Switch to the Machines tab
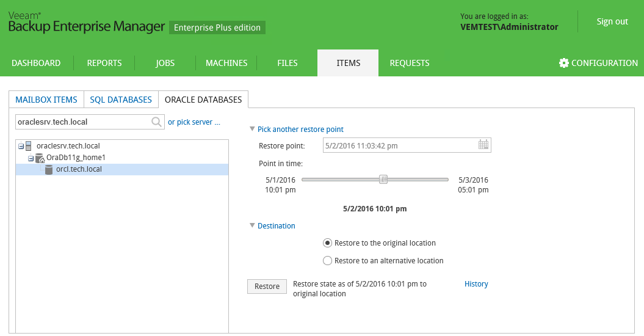Screen dimensions: 644x336 (226, 63)
